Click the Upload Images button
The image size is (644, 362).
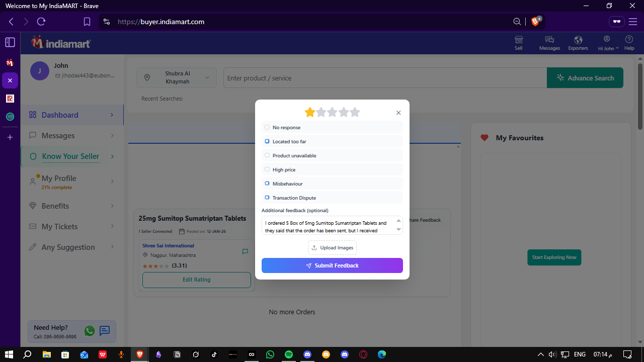coord(332,248)
